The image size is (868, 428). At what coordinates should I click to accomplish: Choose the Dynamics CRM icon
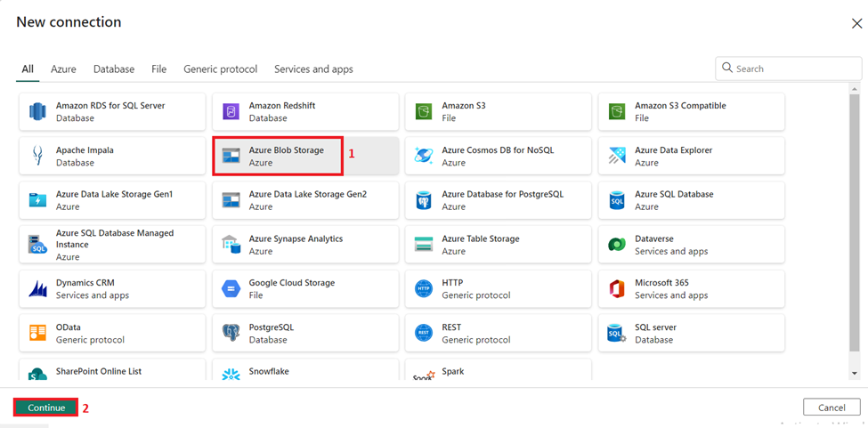click(x=37, y=288)
